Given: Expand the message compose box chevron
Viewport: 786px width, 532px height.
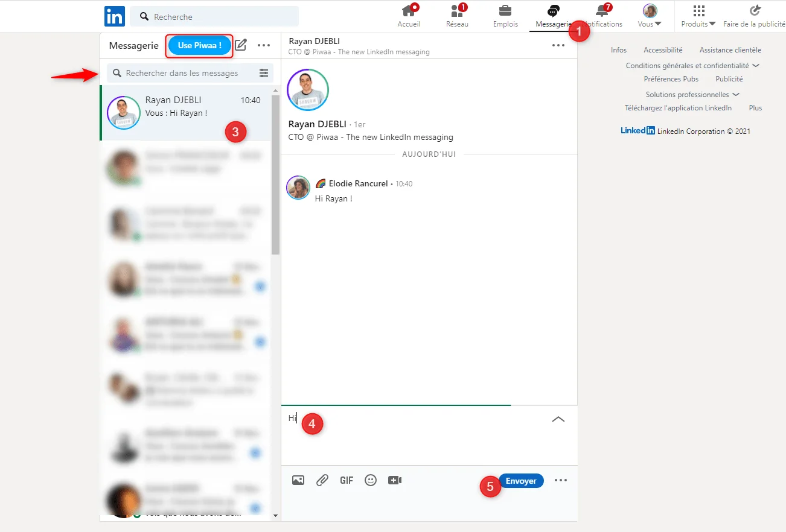Looking at the screenshot, I should pos(558,419).
